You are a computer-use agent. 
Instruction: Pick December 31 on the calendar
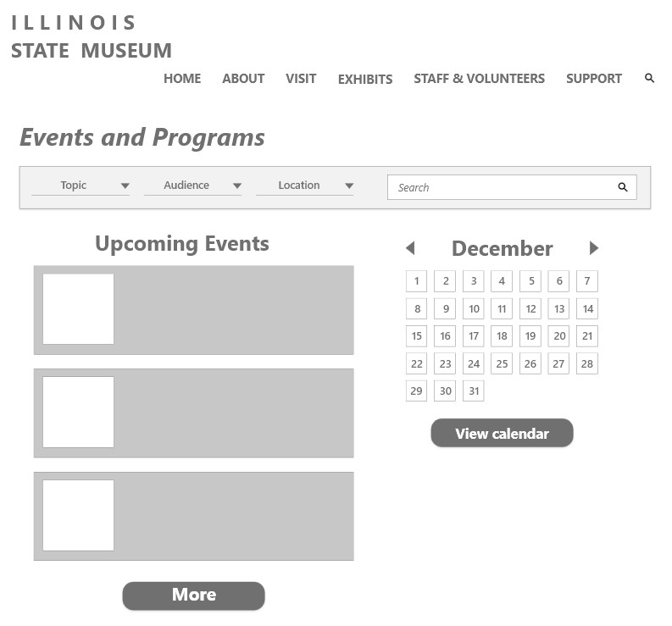click(474, 391)
